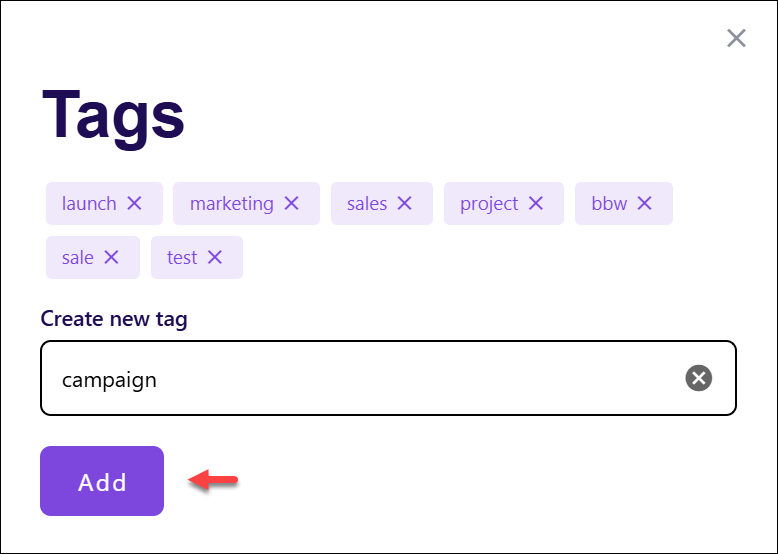The image size is (778, 554).
Task: Remove the test tag
Action: coord(215,257)
